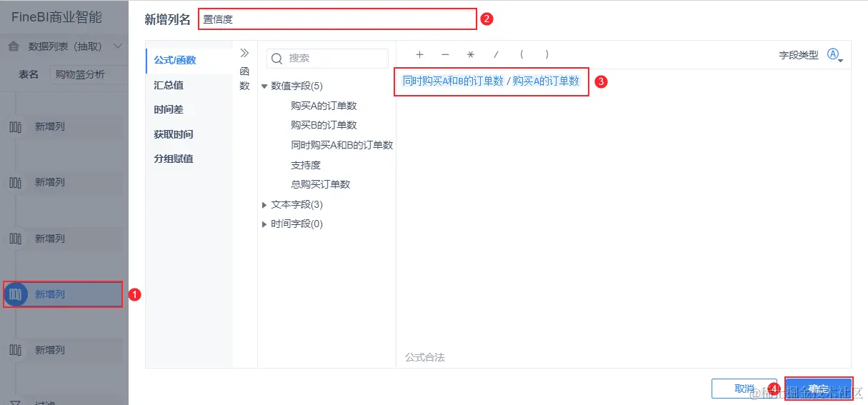Click 购买A的订单数 token in formula
868x405 pixels.
point(546,81)
